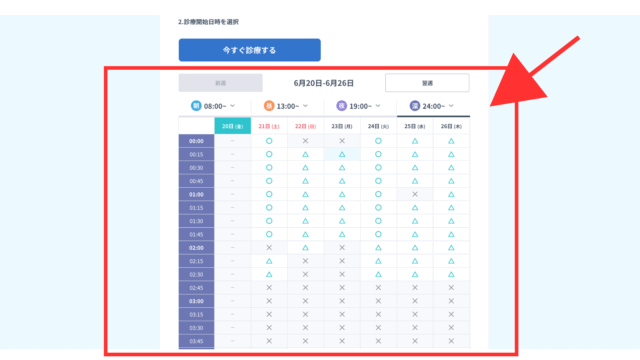
Task: Click the 今すぐ診療する button
Action: (x=249, y=50)
